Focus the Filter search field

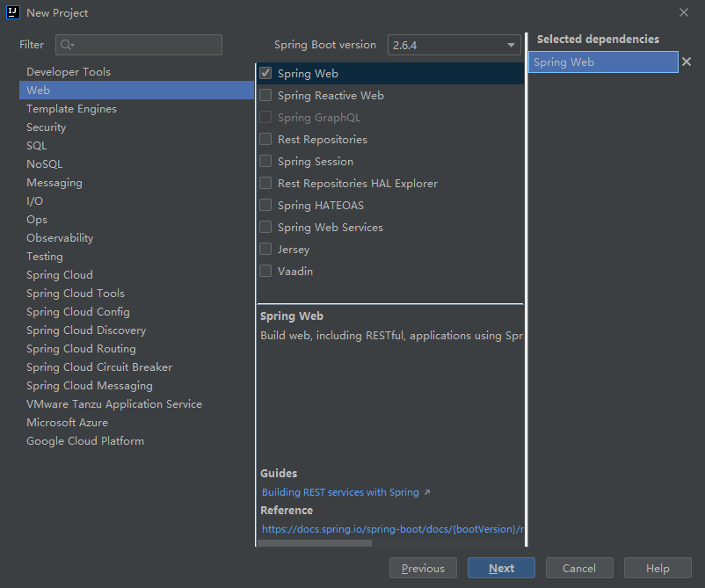(x=139, y=45)
